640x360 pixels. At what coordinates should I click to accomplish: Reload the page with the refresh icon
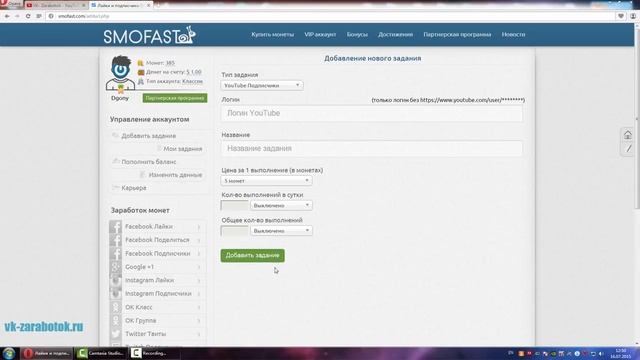click(28, 16)
